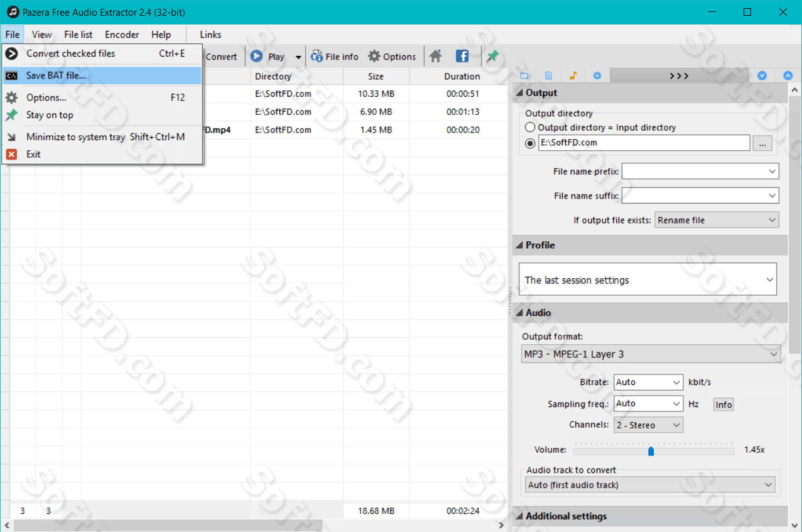Choose Minimize to system tray menu entry
The width and height of the screenshot is (802, 532).
coord(102,137)
